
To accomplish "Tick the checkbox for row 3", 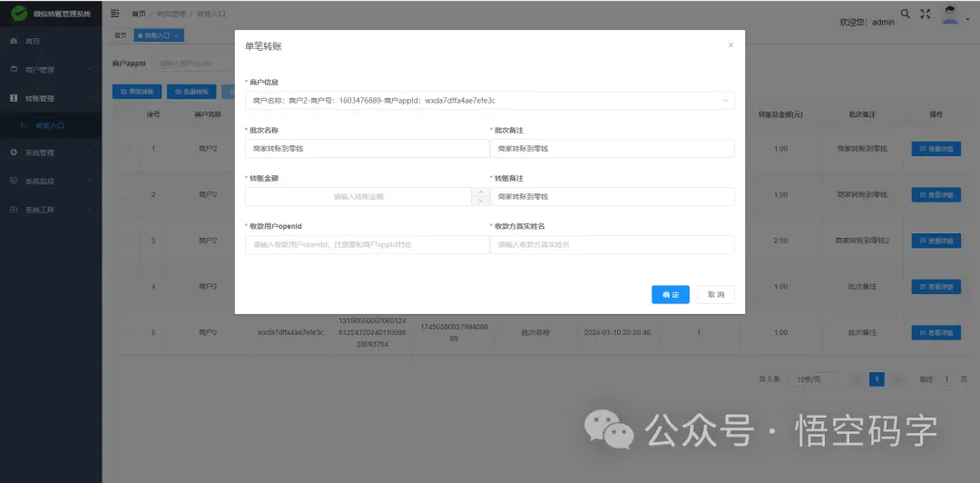I will tap(125, 241).
